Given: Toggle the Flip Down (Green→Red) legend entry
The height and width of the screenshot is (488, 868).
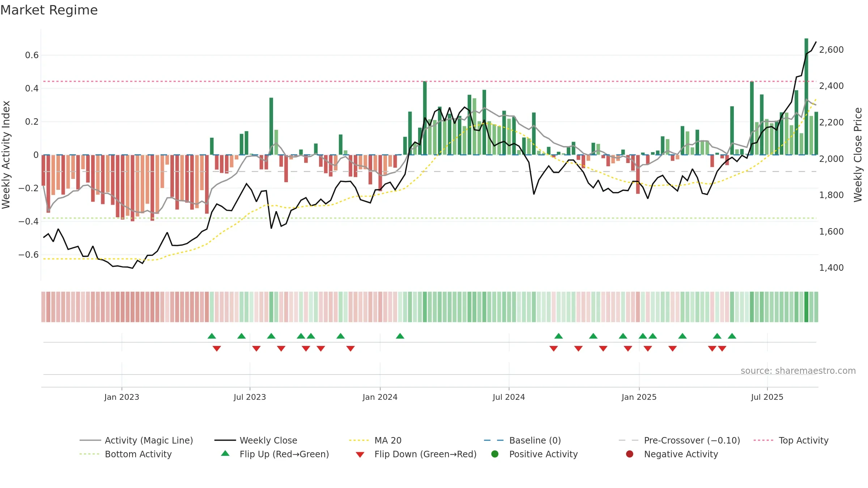Looking at the screenshot, I should pos(416,454).
